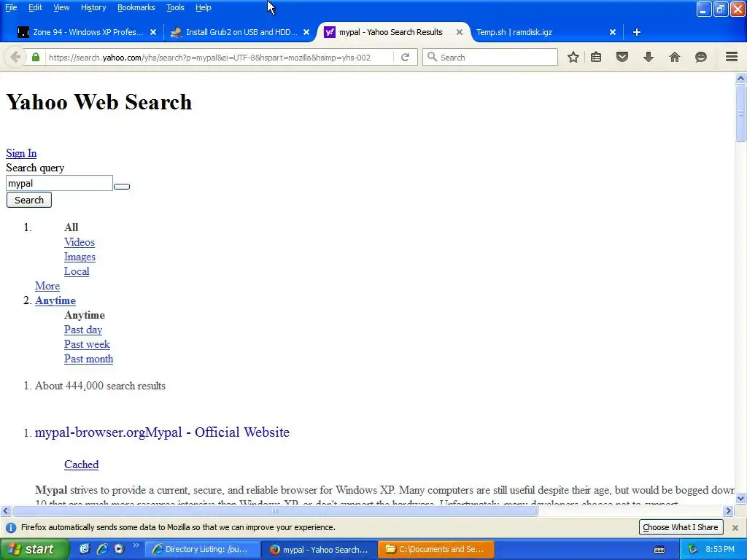Click the on-screen keyboard tray icon

(x=659, y=550)
